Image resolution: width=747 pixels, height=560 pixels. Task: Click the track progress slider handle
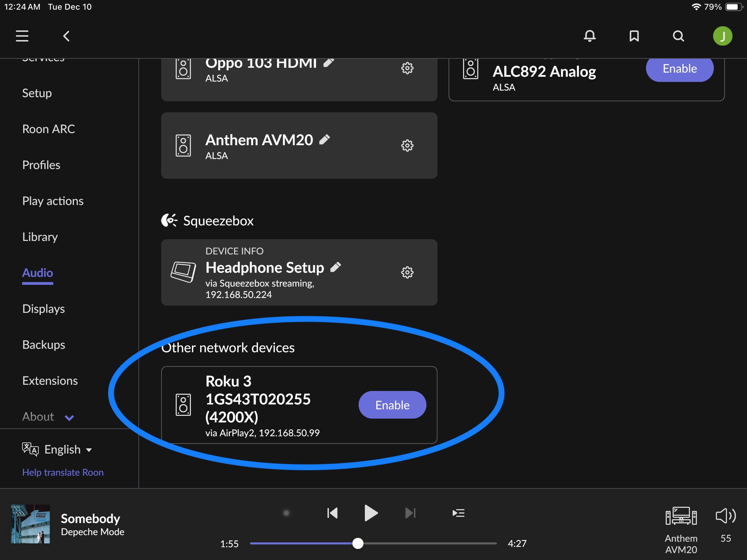(358, 543)
